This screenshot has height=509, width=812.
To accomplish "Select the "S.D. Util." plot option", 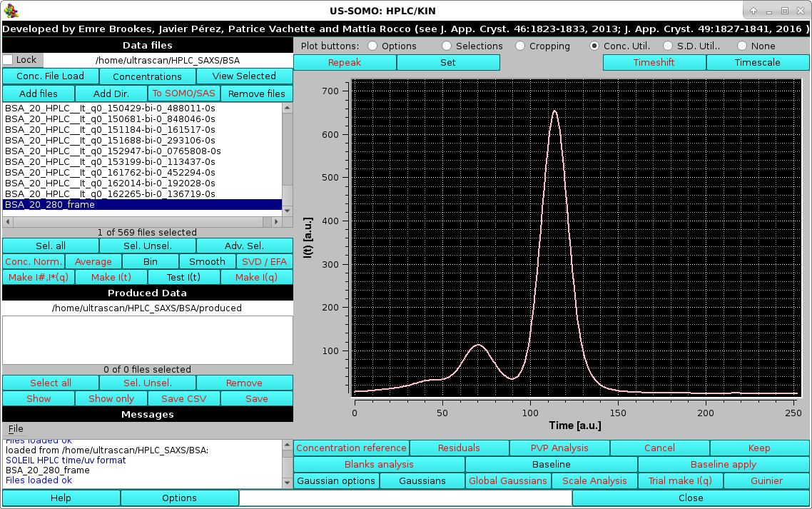I will [x=668, y=46].
